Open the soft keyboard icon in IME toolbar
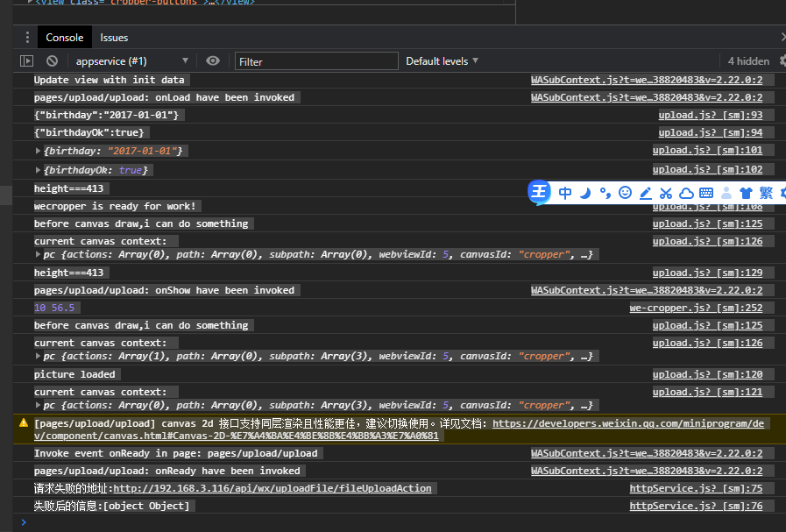 [x=706, y=193]
